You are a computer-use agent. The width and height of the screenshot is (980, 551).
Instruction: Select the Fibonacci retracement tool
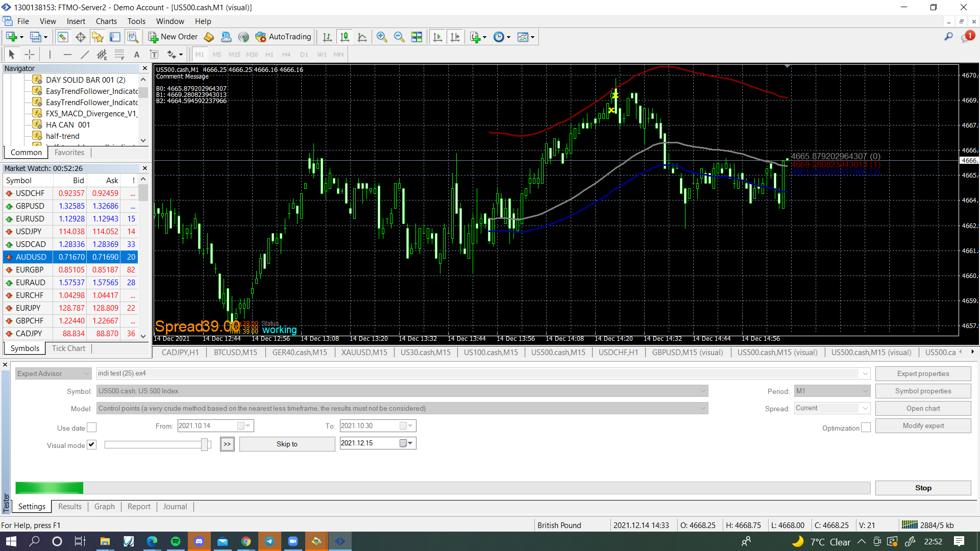pos(119,55)
